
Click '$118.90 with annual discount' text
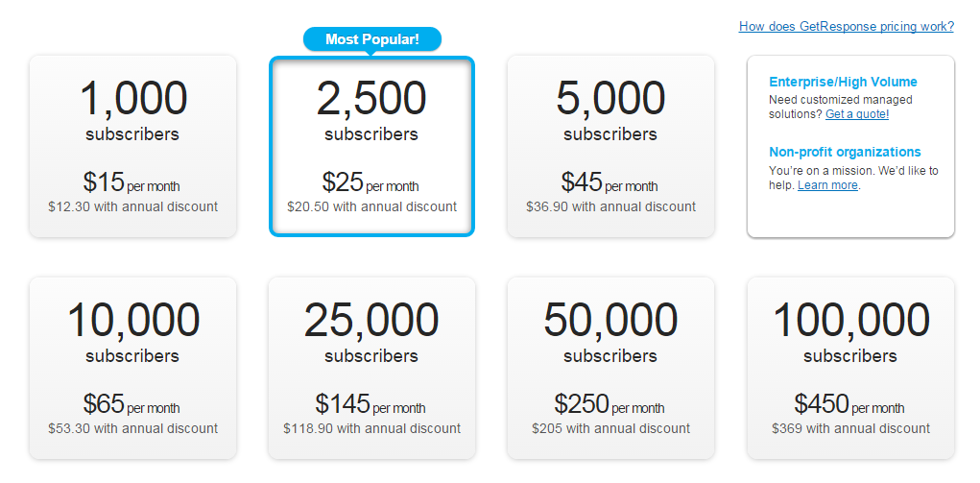point(371,428)
